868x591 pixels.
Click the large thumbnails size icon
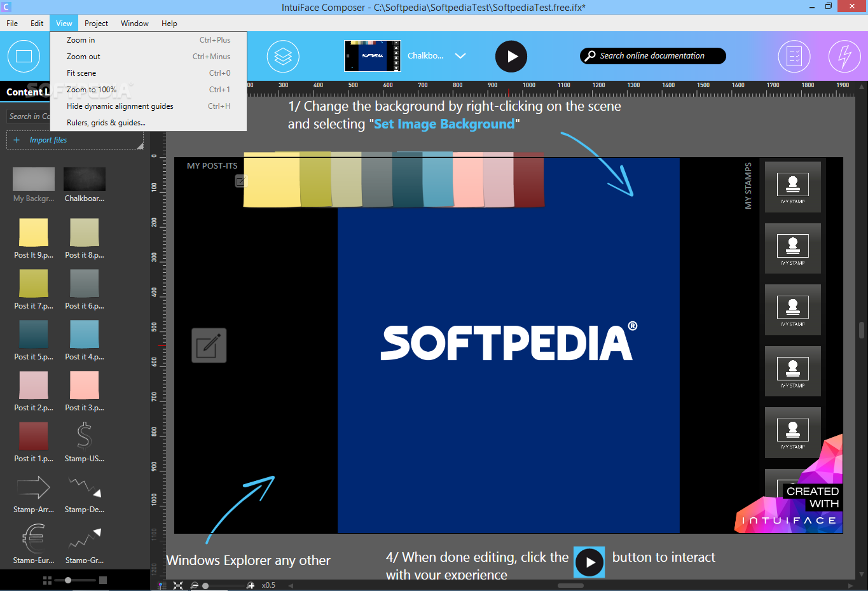103,580
